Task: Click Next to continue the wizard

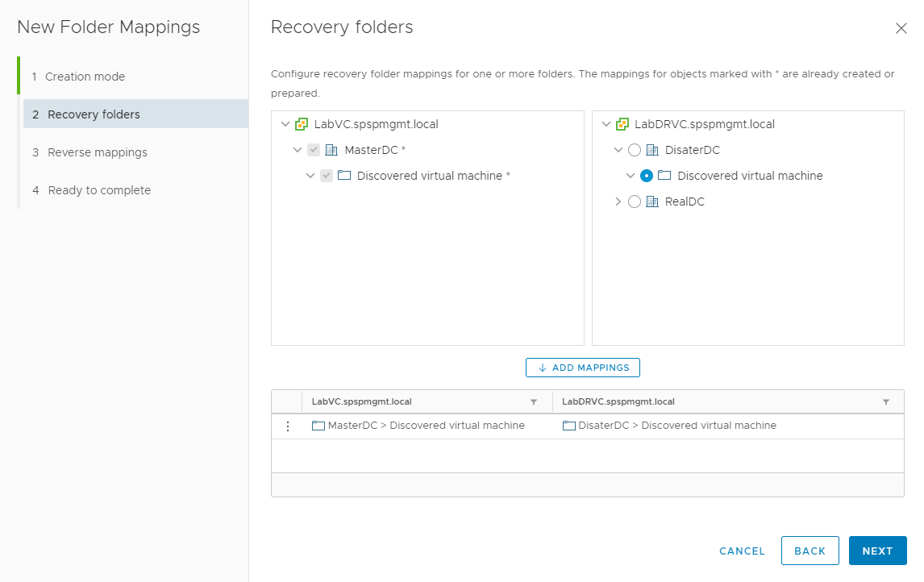Action: (877, 551)
